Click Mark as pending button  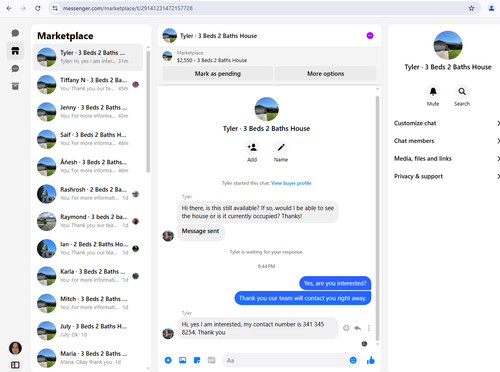[218, 74]
